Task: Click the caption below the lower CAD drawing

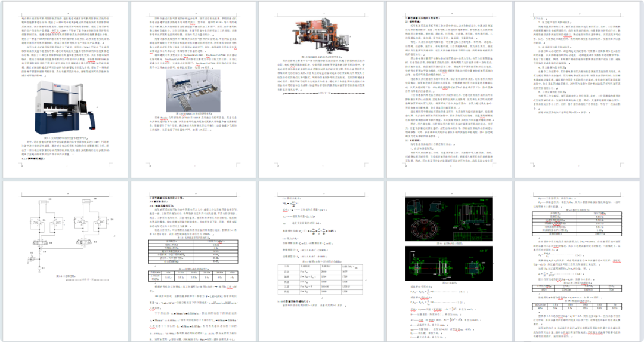Action: [450, 283]
